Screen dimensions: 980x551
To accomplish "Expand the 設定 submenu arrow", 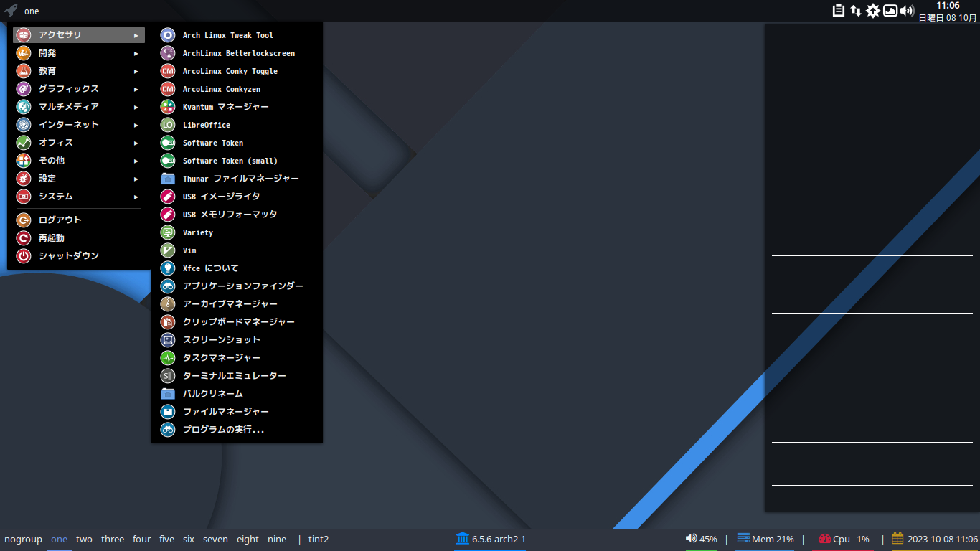I will (x=136, y=179).
